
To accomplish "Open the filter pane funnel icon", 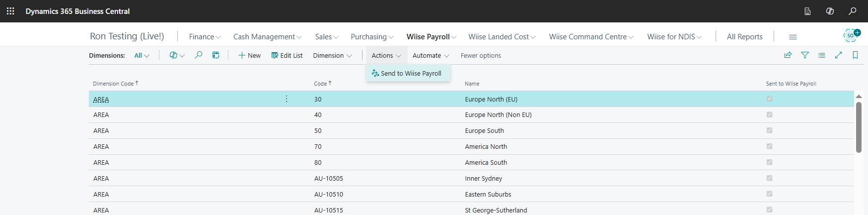I will [x=805, y=55].
